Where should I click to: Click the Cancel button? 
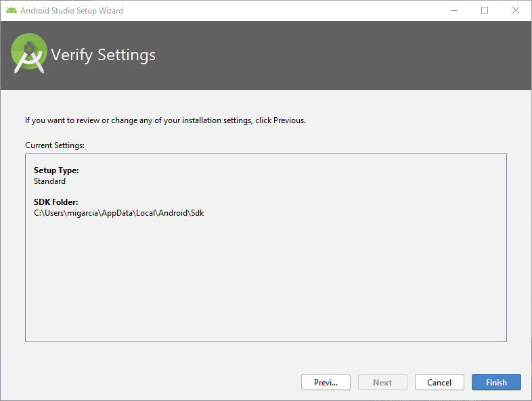439,382
